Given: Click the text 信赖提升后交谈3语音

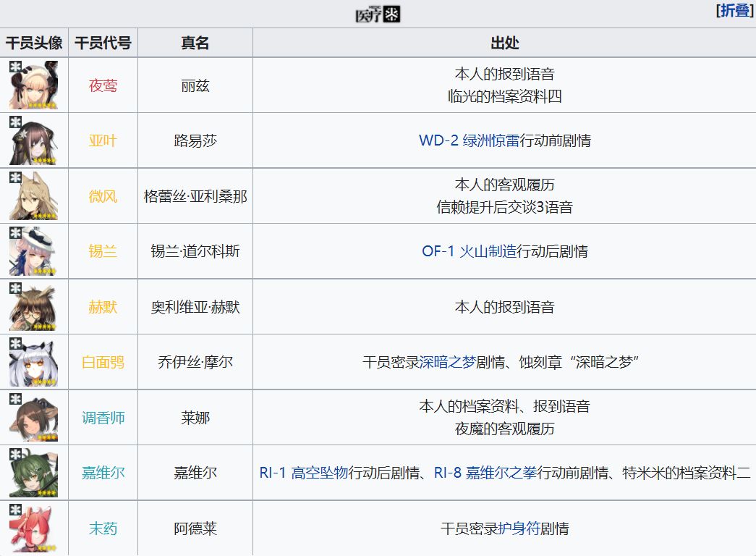Looking at the screenshot, I should click(505, 207).
